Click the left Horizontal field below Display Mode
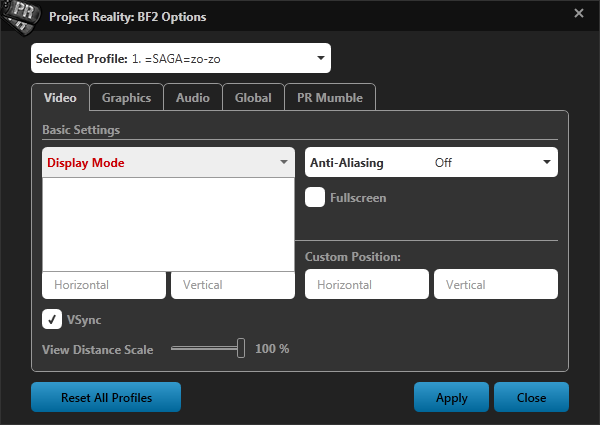The image size is (600, 425). (104, 285)
